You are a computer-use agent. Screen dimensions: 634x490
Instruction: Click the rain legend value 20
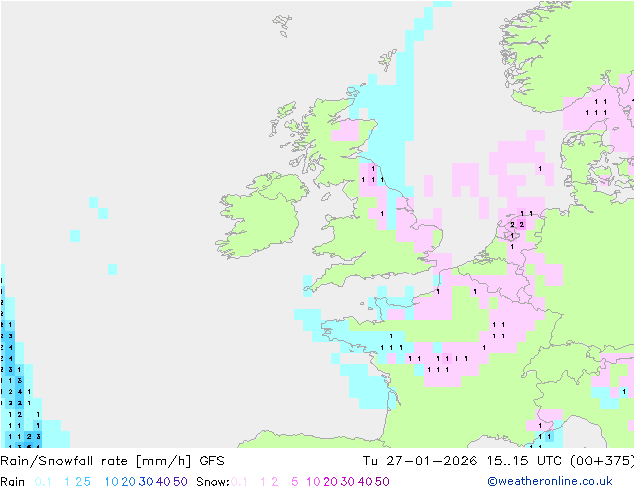(129, 482)
